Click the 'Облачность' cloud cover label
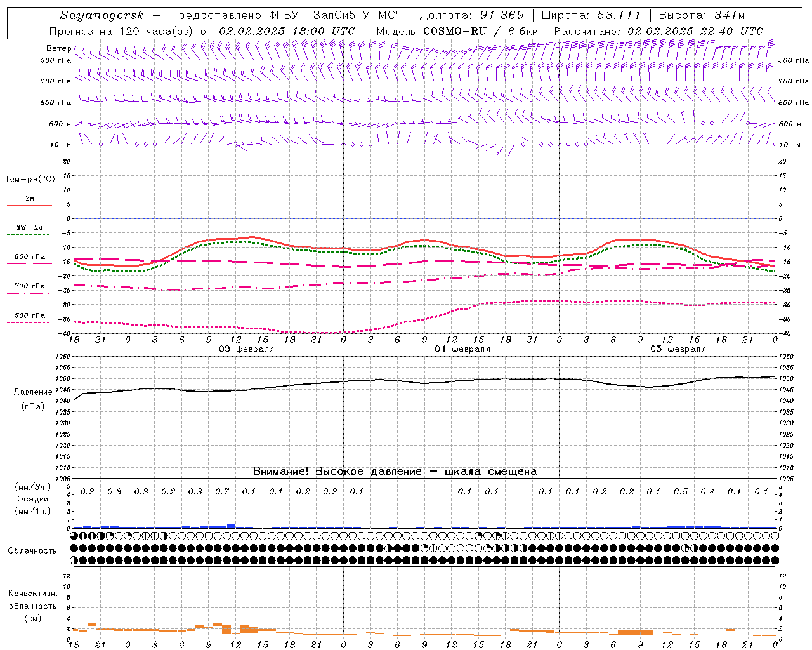This screenshot has width=812, height=650. coord(32,550)
